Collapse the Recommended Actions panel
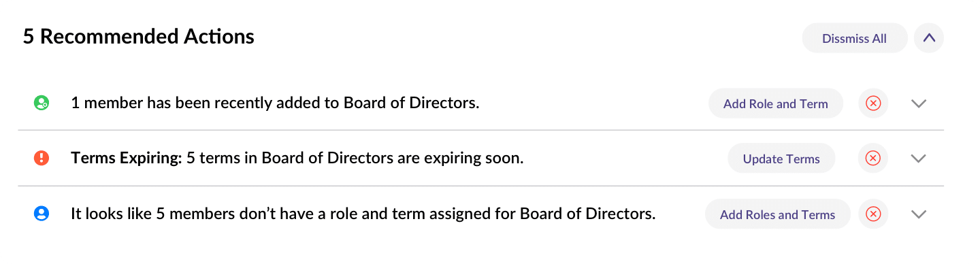This screenshot has width=980, height=264. [929, 38]
